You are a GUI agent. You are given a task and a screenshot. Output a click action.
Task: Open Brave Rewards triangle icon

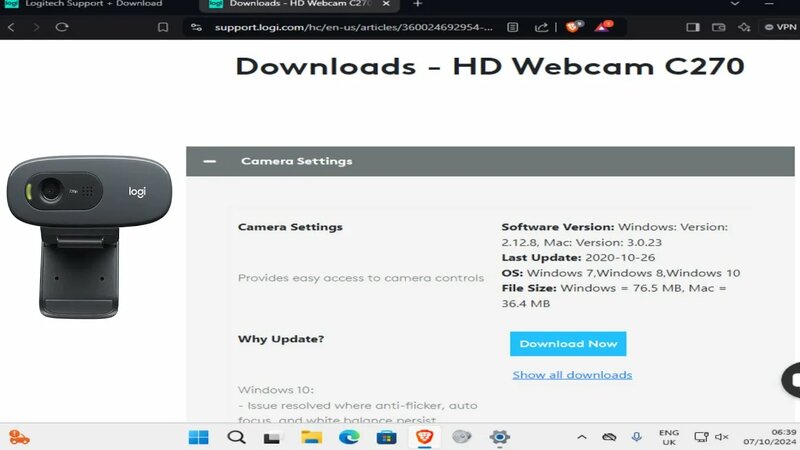pyautogui.click(x=603, y=27)
